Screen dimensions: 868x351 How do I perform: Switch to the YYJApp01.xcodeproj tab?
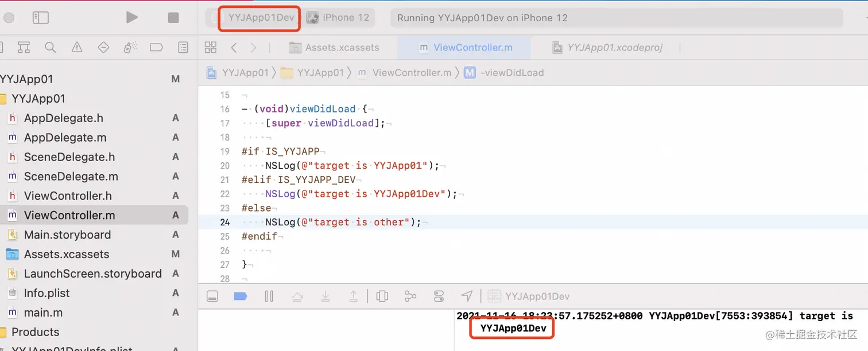607,48
